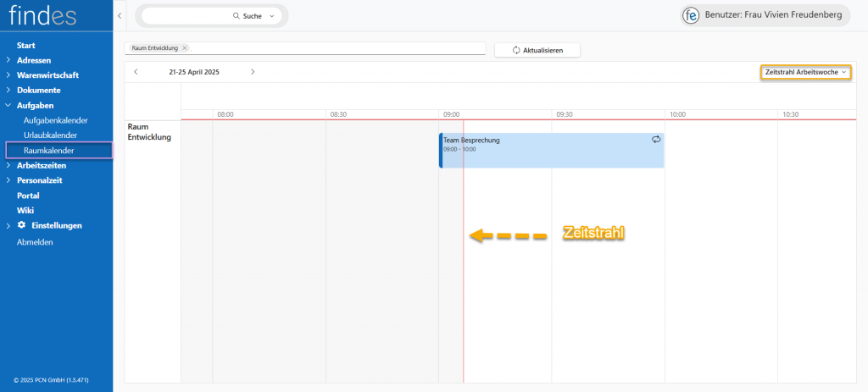Open the Urlaubkalender menu item

point(50,135)
